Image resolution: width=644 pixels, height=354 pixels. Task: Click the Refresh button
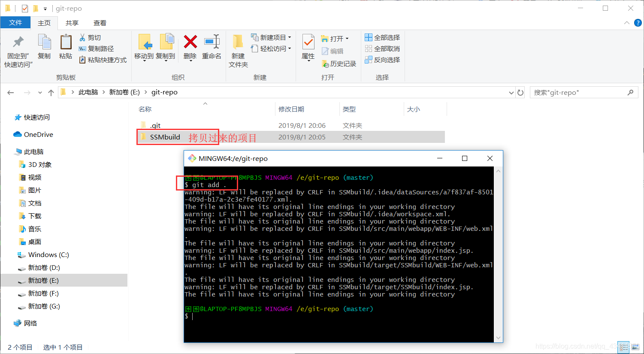click(520, 93)
